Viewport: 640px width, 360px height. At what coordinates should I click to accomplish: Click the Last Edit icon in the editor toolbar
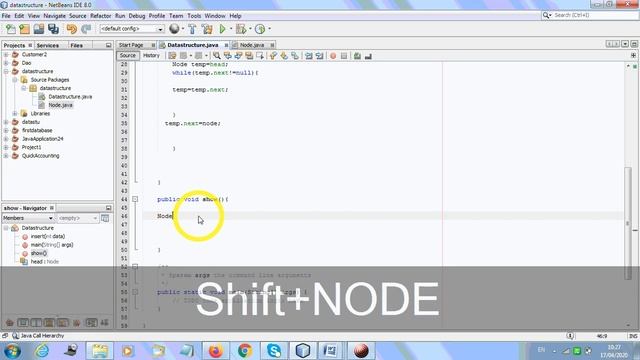point(172,56)
